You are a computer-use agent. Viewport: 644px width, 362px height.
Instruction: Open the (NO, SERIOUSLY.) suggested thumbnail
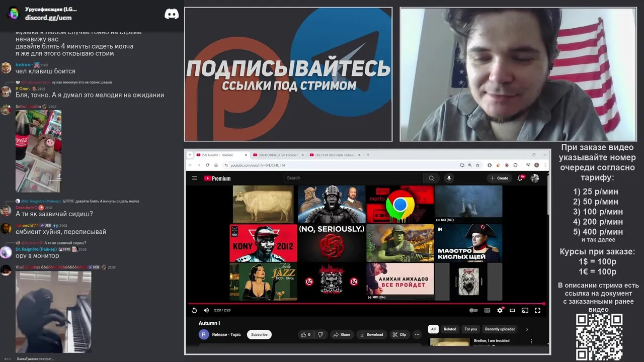point(332,243)
